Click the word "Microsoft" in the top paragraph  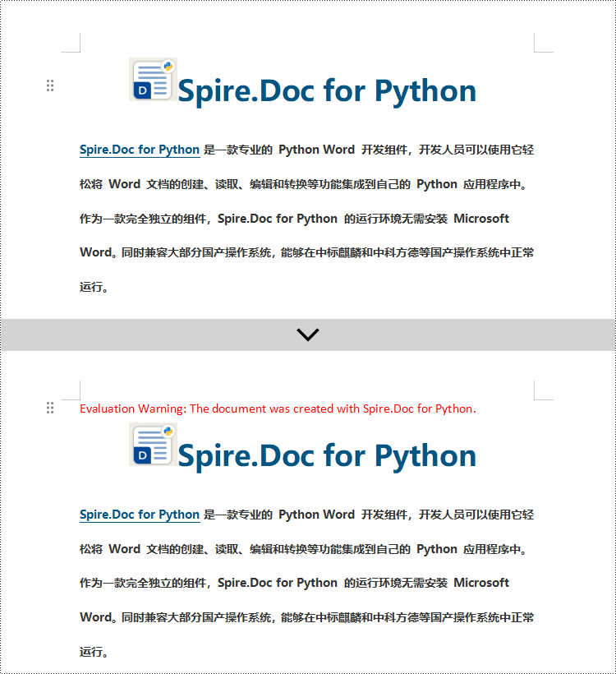coord(481,219)
